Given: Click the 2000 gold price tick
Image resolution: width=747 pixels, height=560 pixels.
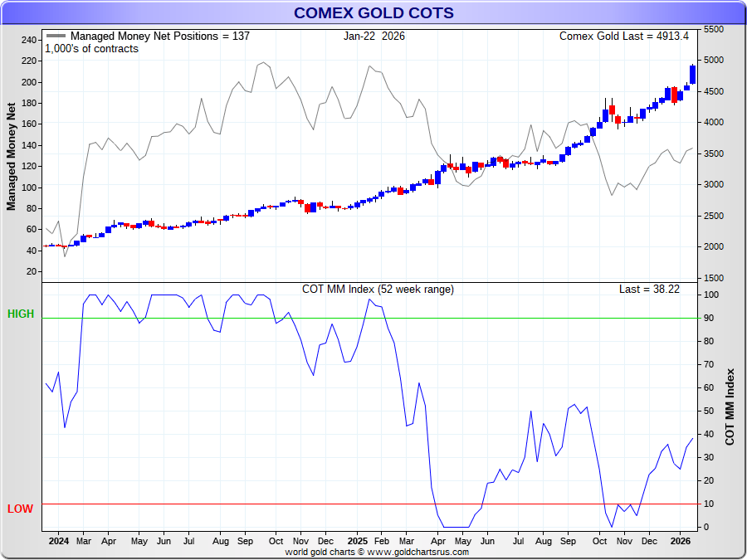Looking at the screenshot, I should [x=714, y=247].
